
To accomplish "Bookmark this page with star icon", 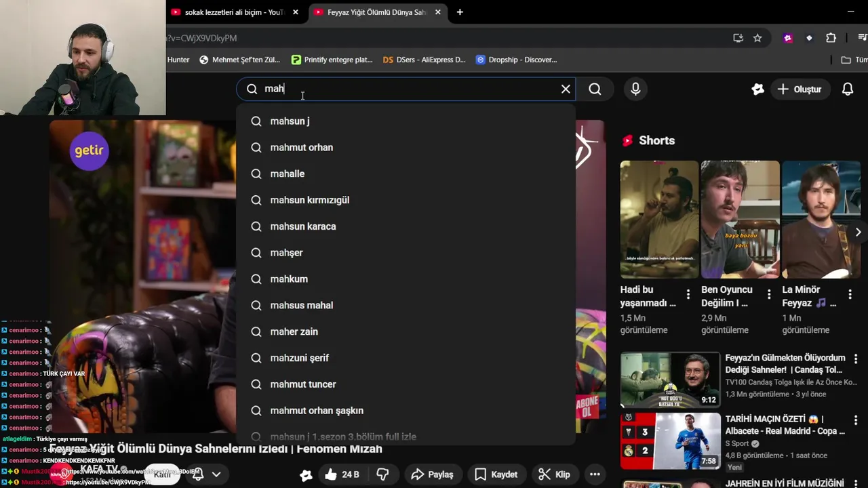I will click(x=757, y=38).
